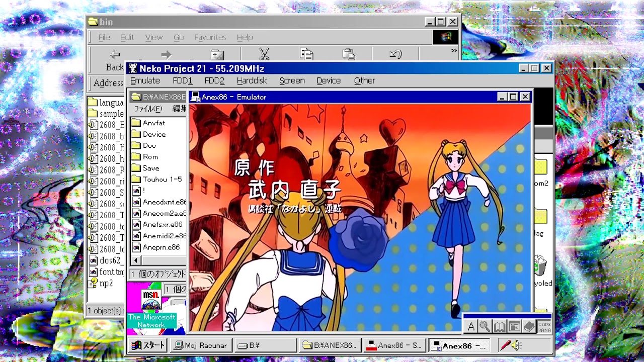The image size is (644, 362).
Task: Click the Undo icon in bin toolbar
Action: pos(395,54)
